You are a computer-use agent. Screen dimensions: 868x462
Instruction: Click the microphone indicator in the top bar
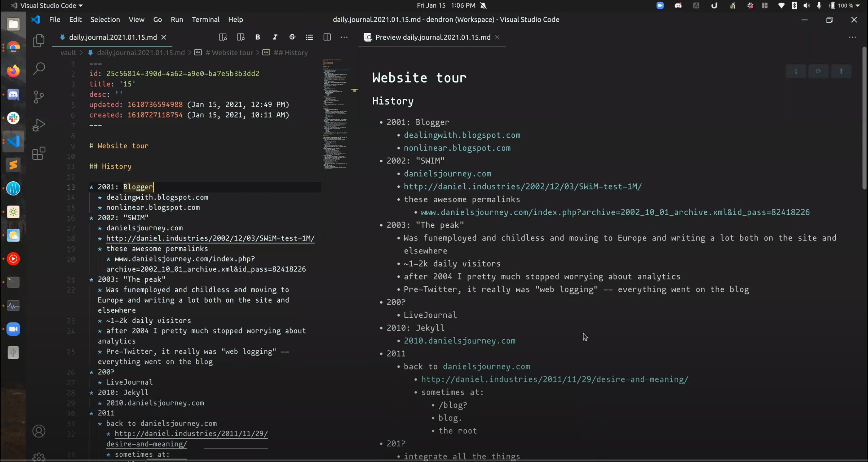pyautogui.click(x=819, y=5)
